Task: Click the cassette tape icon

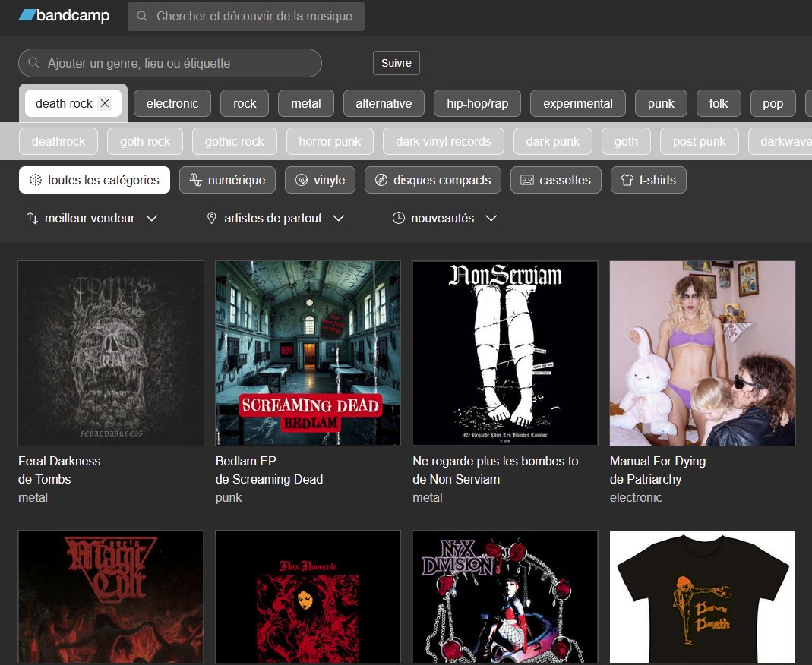Action: tap(527, 180)
